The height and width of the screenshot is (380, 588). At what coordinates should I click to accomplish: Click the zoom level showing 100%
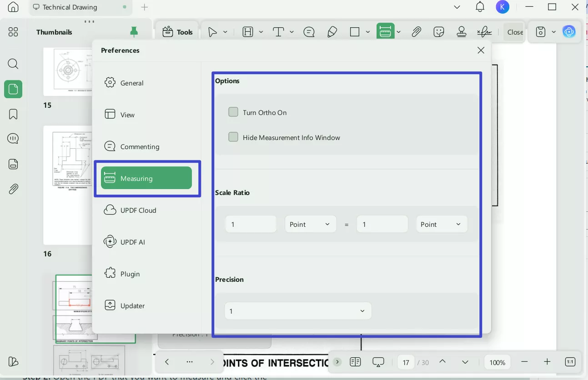point(497,362)
